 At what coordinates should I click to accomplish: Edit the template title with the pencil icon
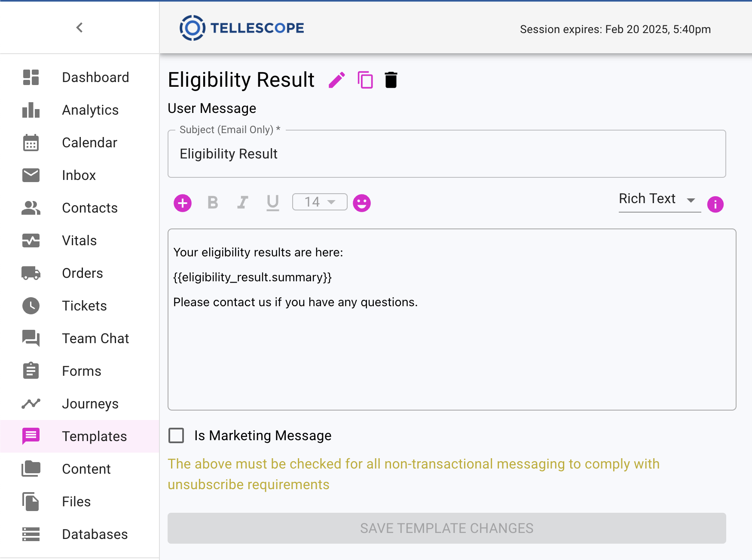coord(337,80)
